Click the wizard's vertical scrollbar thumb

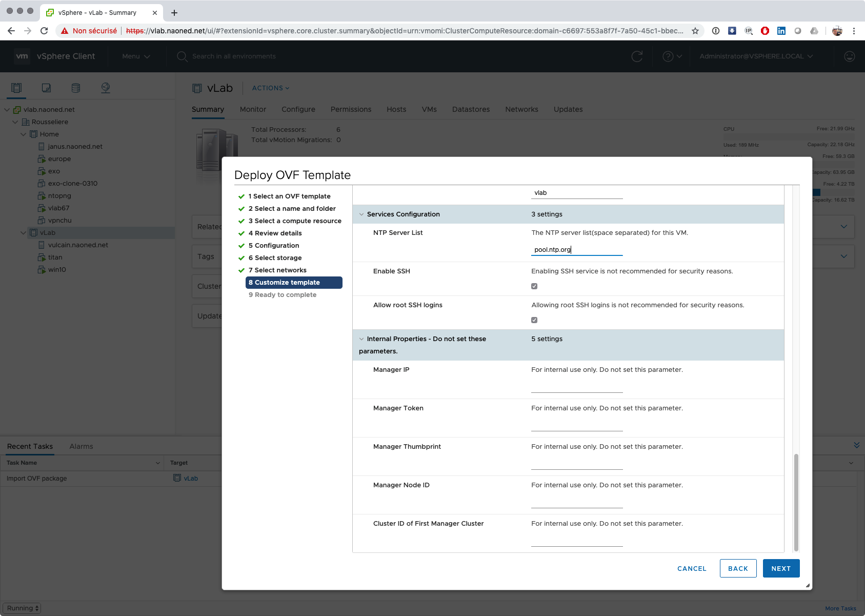796,502
